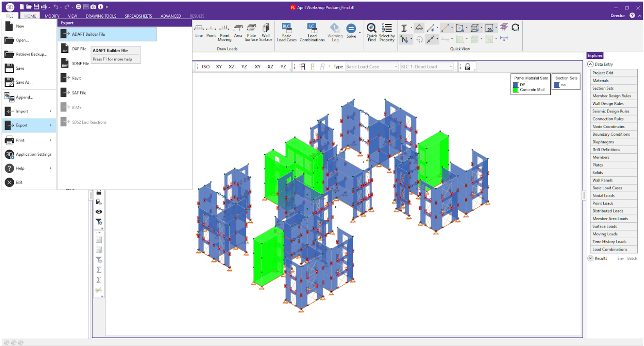
Task: Click the Quick Find magnifier icon
Action: (372, 28)
